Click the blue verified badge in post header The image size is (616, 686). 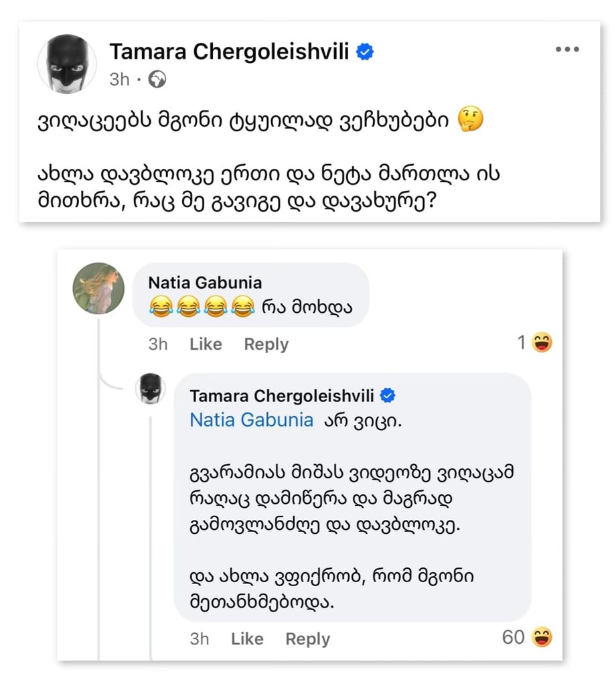pos(365,52)
